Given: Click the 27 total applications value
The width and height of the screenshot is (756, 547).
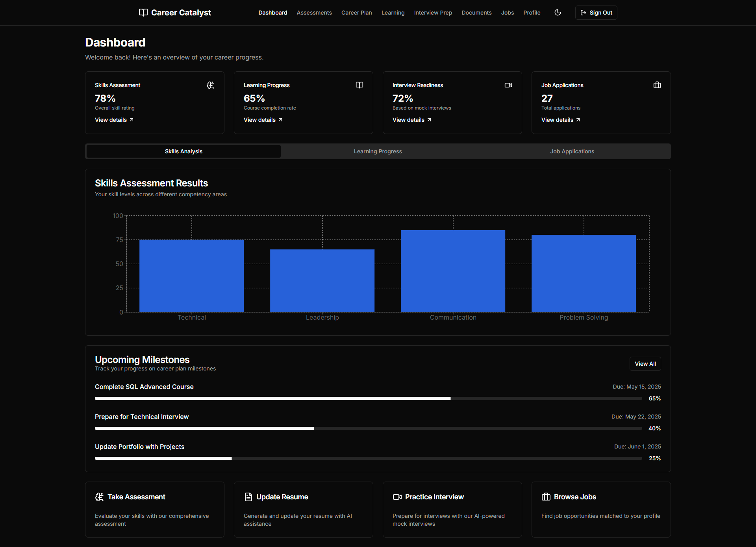Looking at the screenshot, I should [x=547, y=98].
